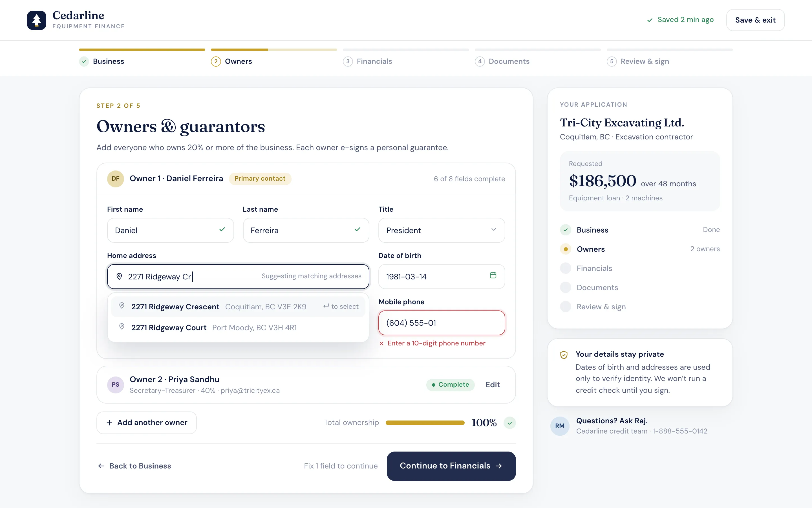Screen dimensions: 812x508
Task: Click the green check next to 100% ownership
Action: [x=510, y=423]
